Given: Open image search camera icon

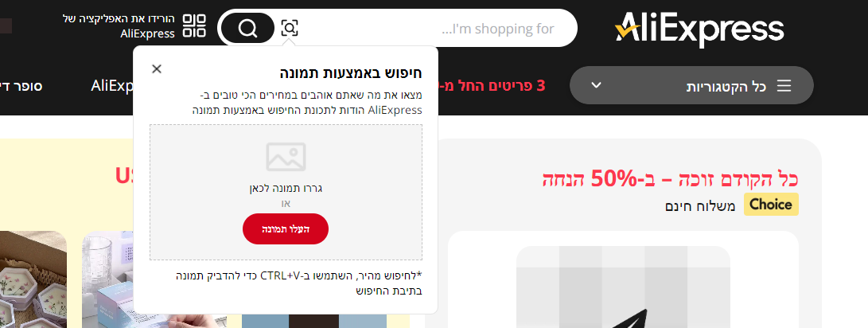Looking at the screenshot, I should (x=290, y=28).
